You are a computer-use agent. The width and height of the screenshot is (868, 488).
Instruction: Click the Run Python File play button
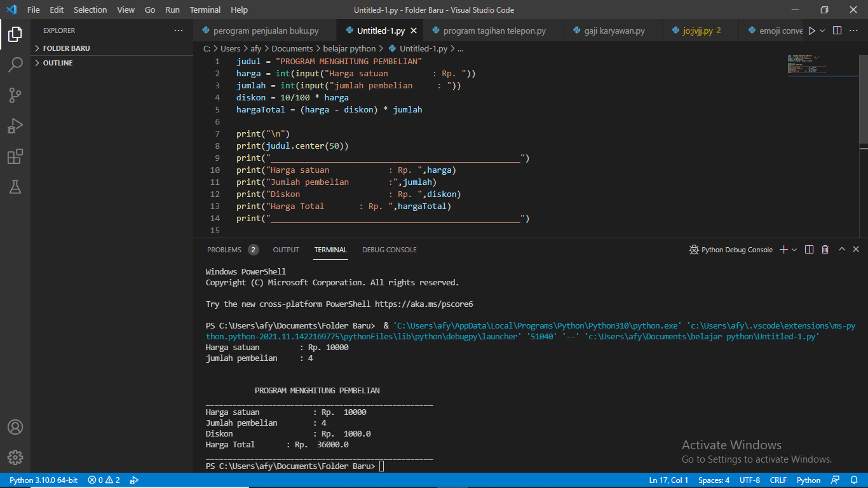tap(811, 30)
